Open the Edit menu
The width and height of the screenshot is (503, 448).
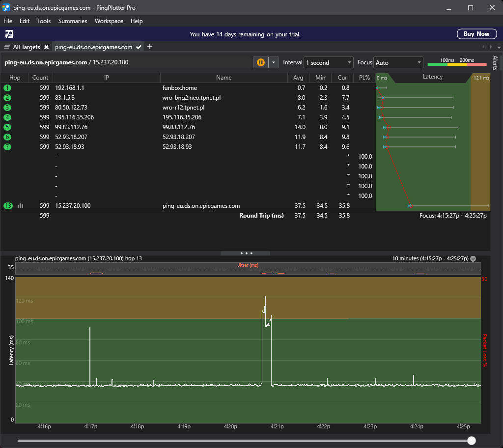pos(25,21)
